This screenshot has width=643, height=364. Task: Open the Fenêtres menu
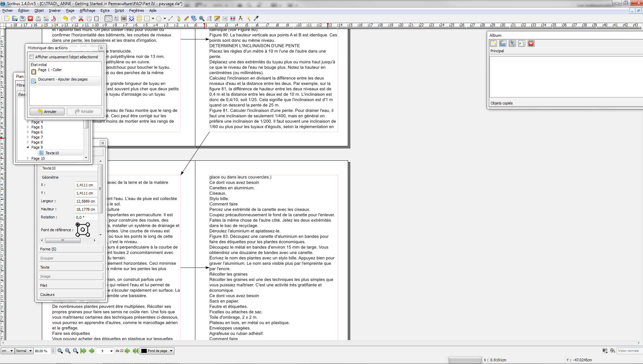tap(136, 10)
